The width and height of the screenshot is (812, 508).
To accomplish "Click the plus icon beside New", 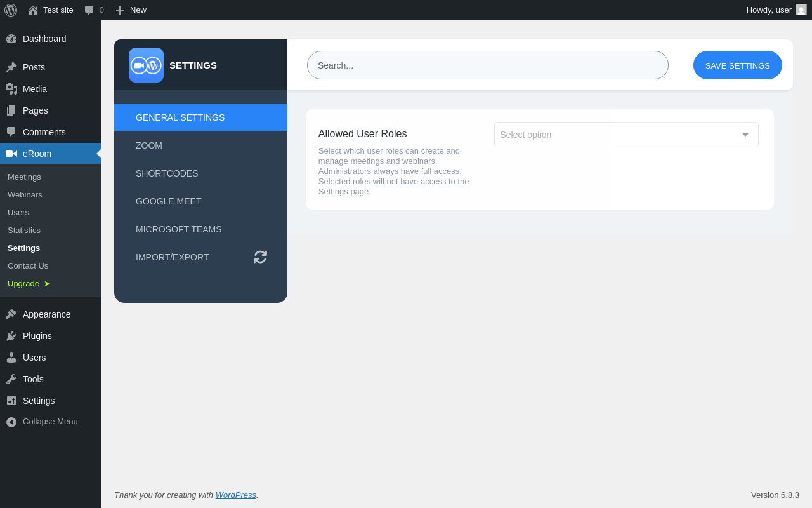I will (121, 10).
